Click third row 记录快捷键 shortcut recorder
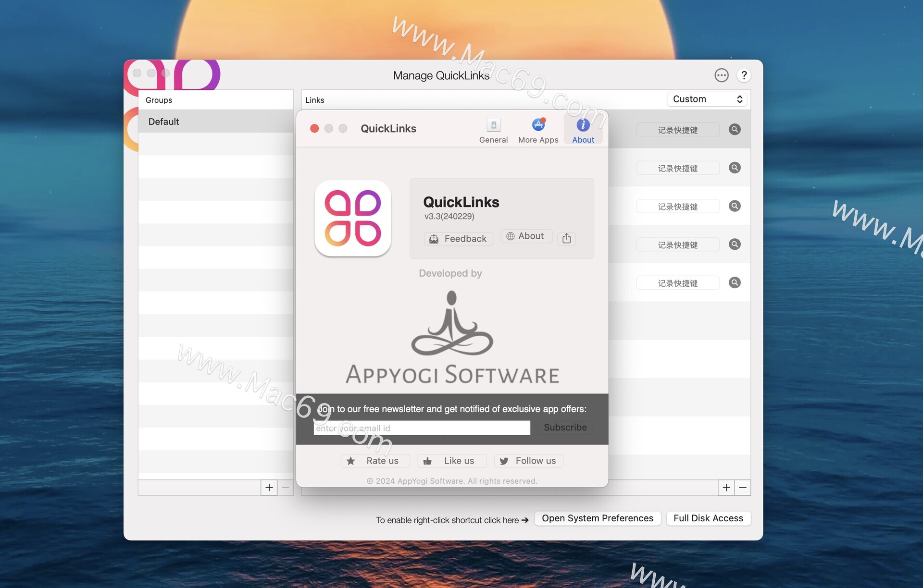Screen dimensions: 923x588 coord(678,207)
